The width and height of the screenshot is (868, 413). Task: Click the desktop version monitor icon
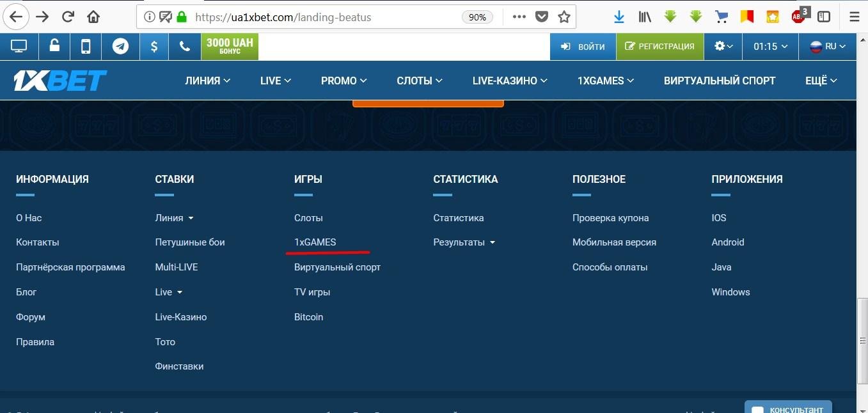tap(19, 47)
